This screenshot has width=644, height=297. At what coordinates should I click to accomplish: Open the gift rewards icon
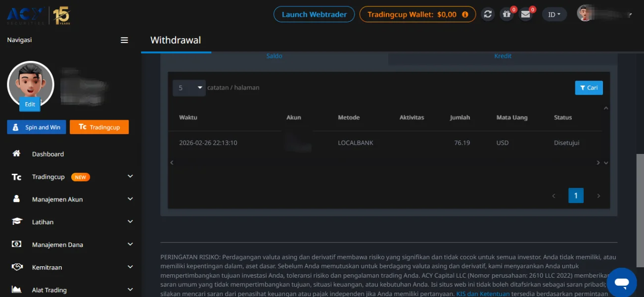click(x=506, y=14)
